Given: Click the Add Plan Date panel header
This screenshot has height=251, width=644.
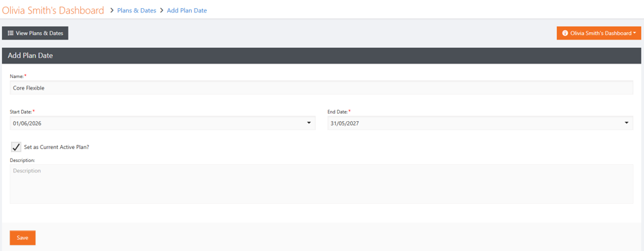Looking at the screenshot, I should [321, 56].
